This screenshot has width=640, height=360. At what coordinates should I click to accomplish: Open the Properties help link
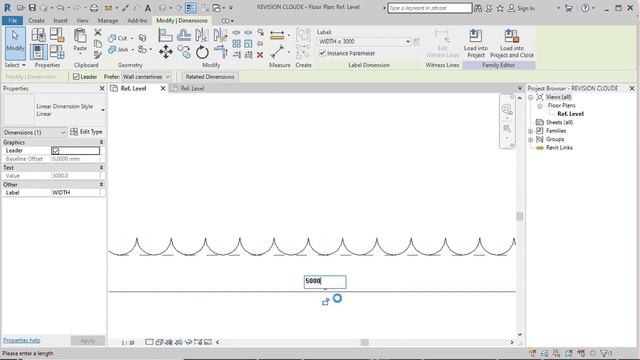(22, 340)
